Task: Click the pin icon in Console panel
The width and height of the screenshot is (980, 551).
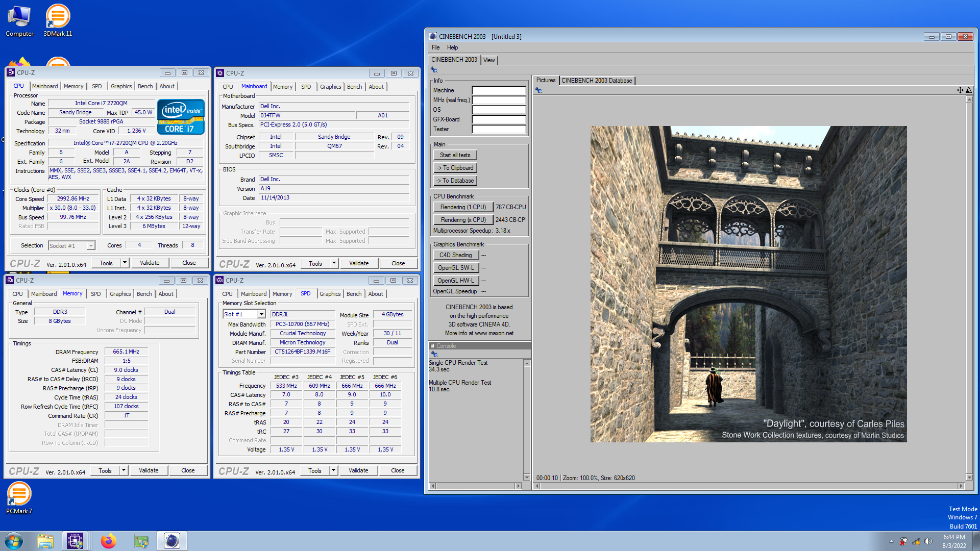Action: point(434,354)
